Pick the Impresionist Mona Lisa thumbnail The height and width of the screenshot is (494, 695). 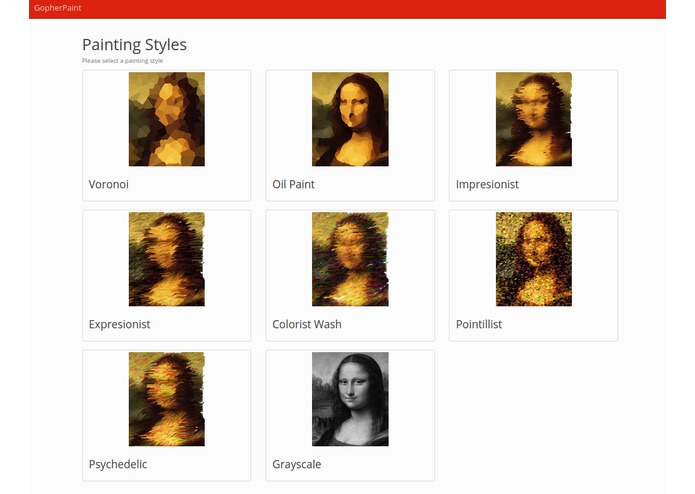[534, 119]
